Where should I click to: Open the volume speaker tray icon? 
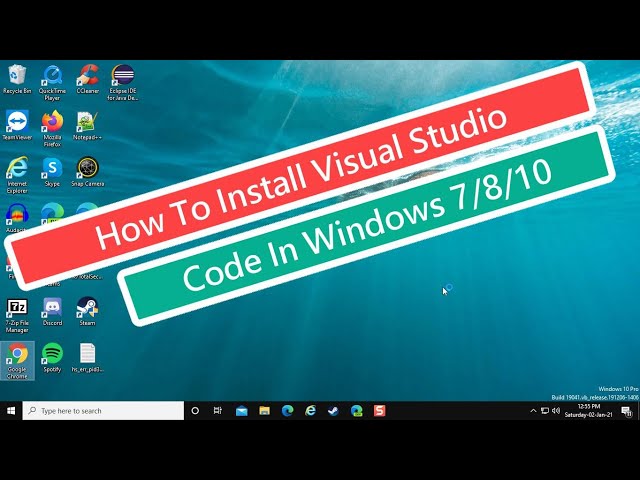556,411
